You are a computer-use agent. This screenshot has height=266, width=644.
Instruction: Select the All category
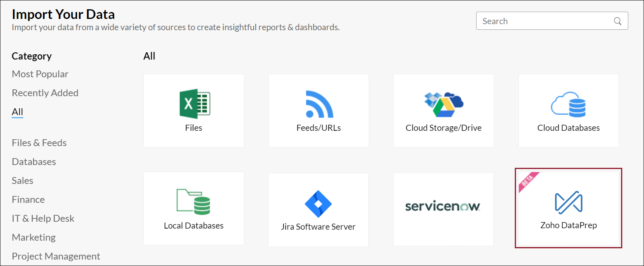17,111
